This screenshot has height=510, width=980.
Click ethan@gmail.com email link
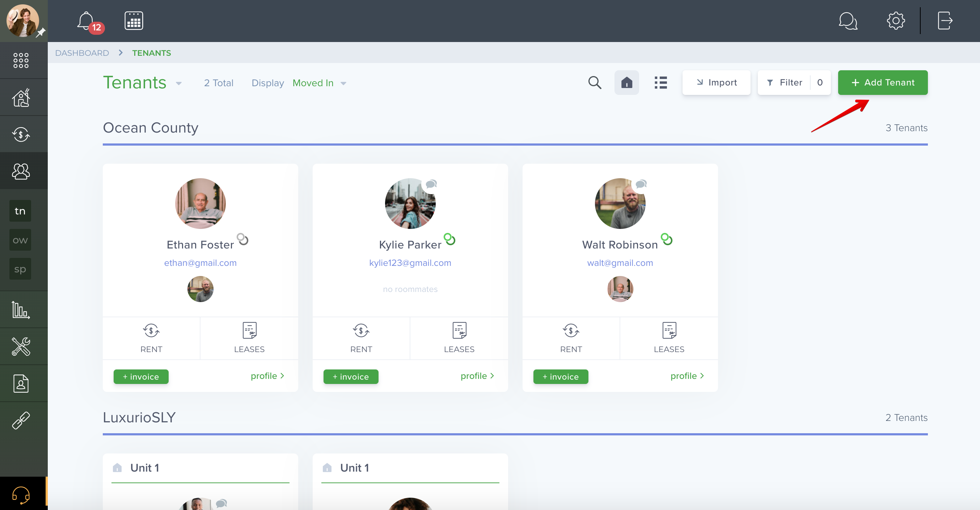[x=200, y=263]
